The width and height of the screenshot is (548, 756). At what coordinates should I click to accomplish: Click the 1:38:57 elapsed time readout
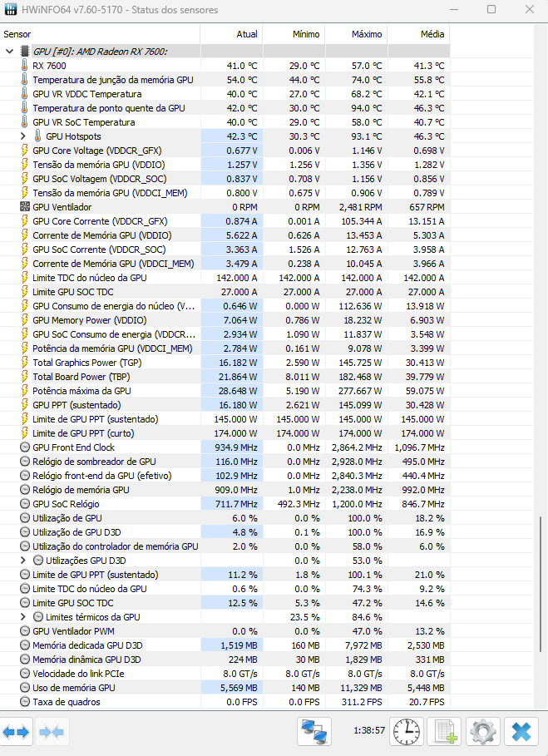pos(369,730)
